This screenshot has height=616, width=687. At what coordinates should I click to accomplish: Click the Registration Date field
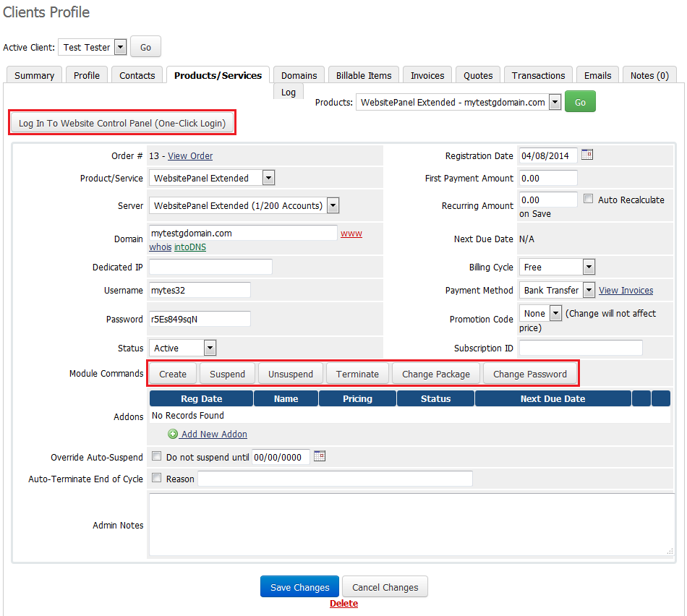click(548, 155)
